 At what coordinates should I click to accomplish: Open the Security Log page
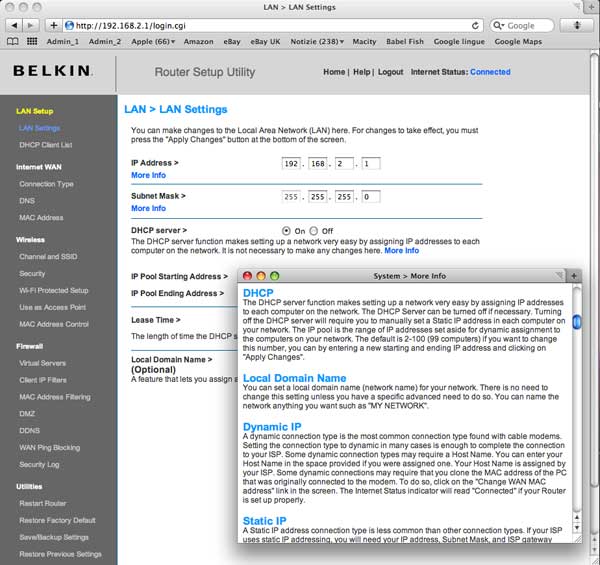(x=39, y=464)
